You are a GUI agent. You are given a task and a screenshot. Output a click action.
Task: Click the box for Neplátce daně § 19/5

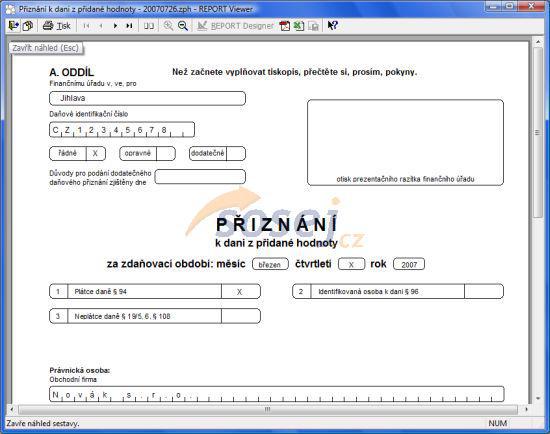click(241, 316)
